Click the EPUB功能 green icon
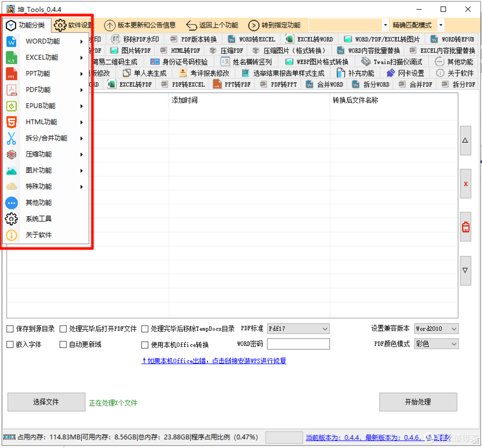This screenshot has height=448, width=482. pyautogui.click(x=11, y=106)
